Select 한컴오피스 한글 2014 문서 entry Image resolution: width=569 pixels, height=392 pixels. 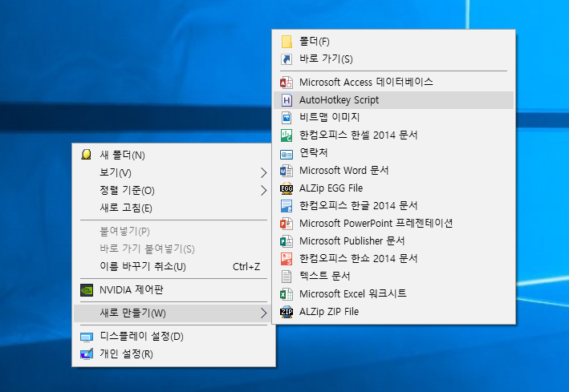coord(393,206)
